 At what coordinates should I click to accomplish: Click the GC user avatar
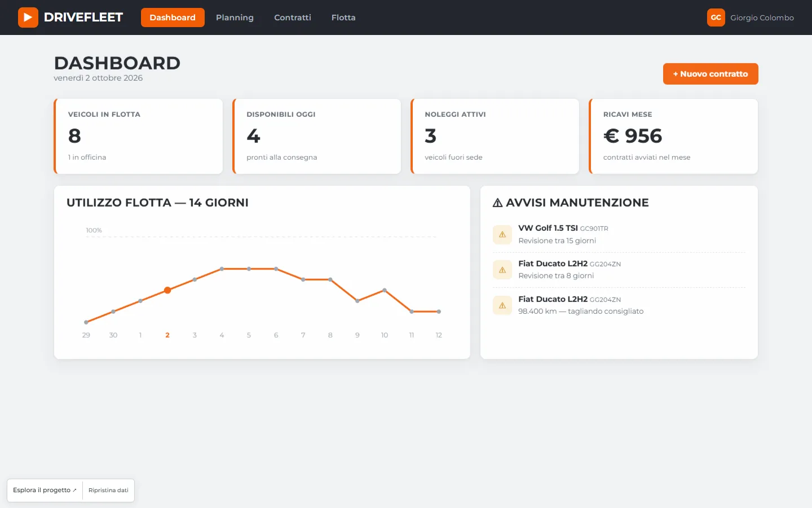pyautogui.click(x=716, y=17)
